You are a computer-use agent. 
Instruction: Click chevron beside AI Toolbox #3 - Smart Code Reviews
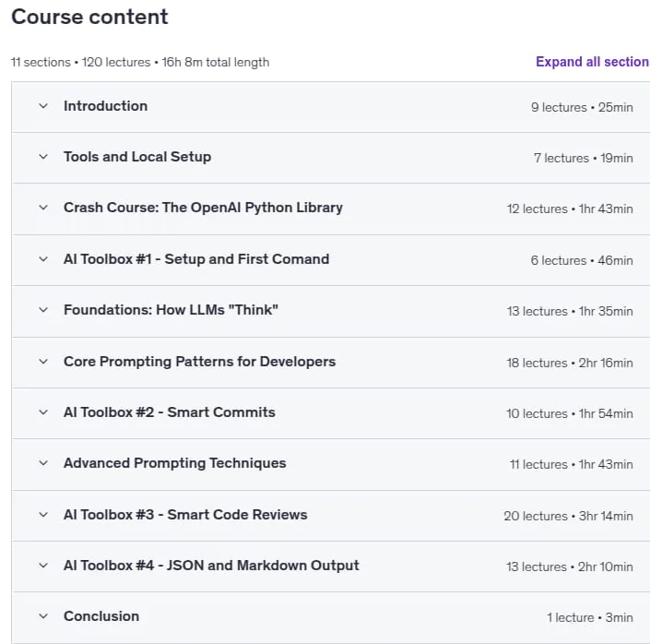coord(43,515)
